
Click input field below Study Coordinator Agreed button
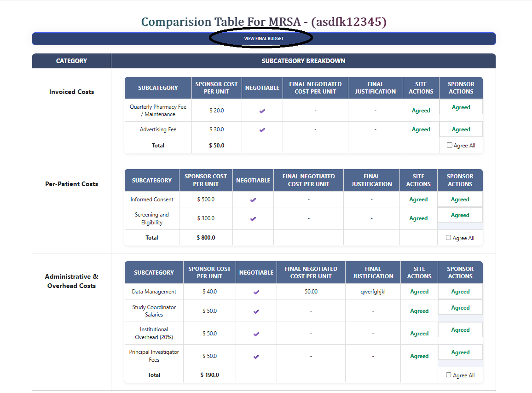pyautogui.click(x=460, y=317)
